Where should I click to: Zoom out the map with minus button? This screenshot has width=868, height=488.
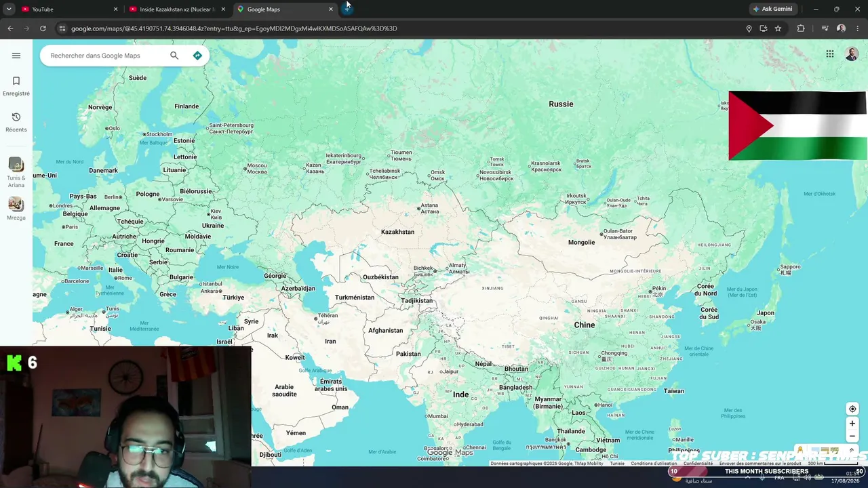852,436
